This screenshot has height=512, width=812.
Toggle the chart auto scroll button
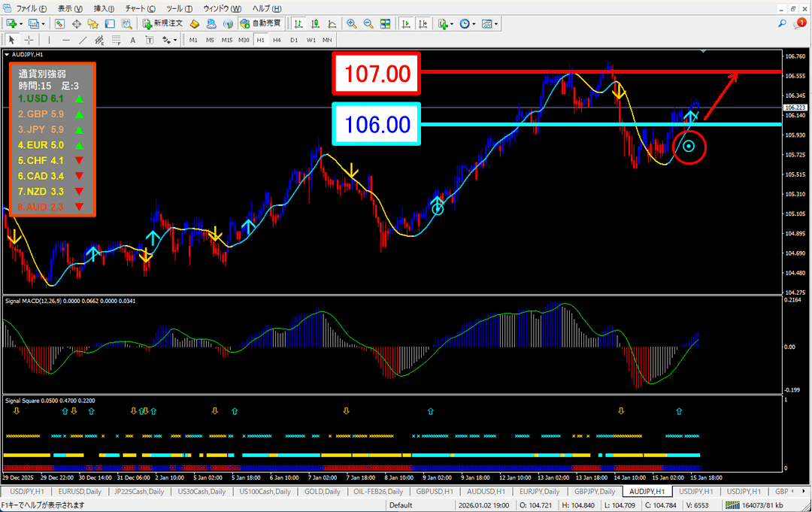click(406, 23)
